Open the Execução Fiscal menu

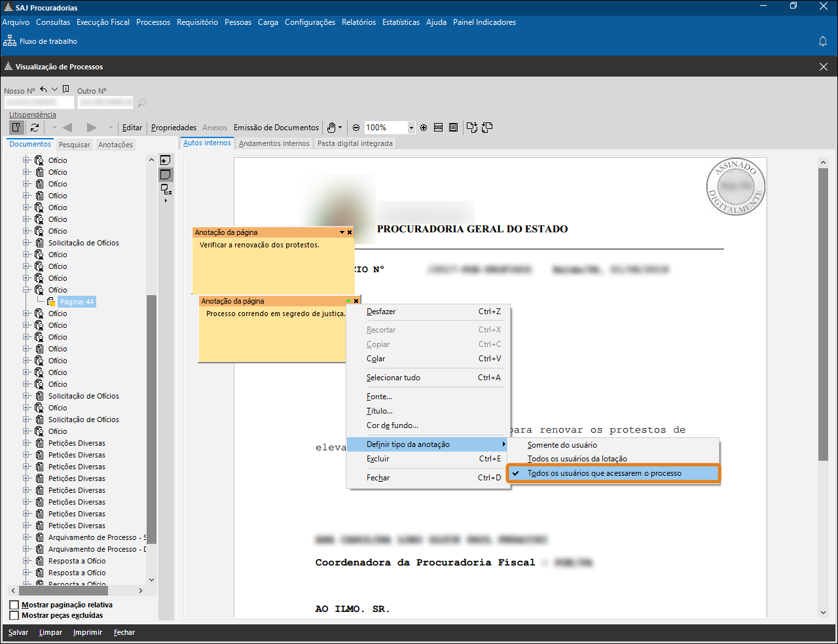103,22
